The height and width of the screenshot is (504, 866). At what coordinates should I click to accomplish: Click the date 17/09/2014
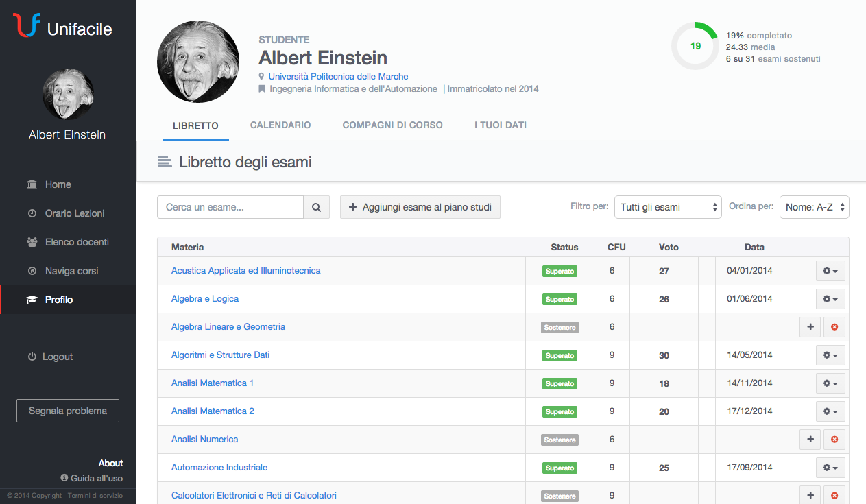[x=749, y=468]
